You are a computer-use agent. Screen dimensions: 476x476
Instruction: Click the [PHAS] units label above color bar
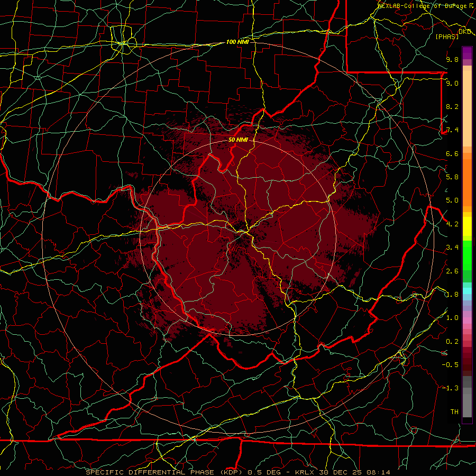[x=447, y=36]
